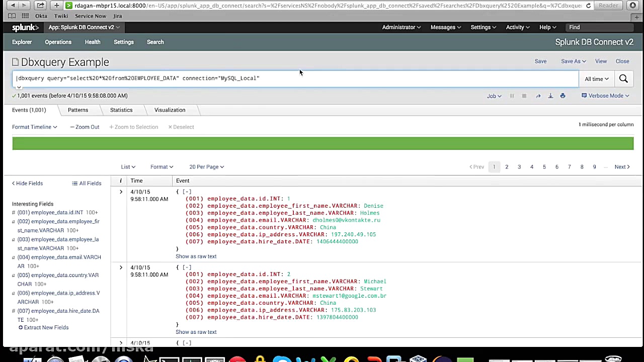Open the Messages dropdown
Viewport: 644px width, 362px height.
pyautogui.click(x=446, y=27)
